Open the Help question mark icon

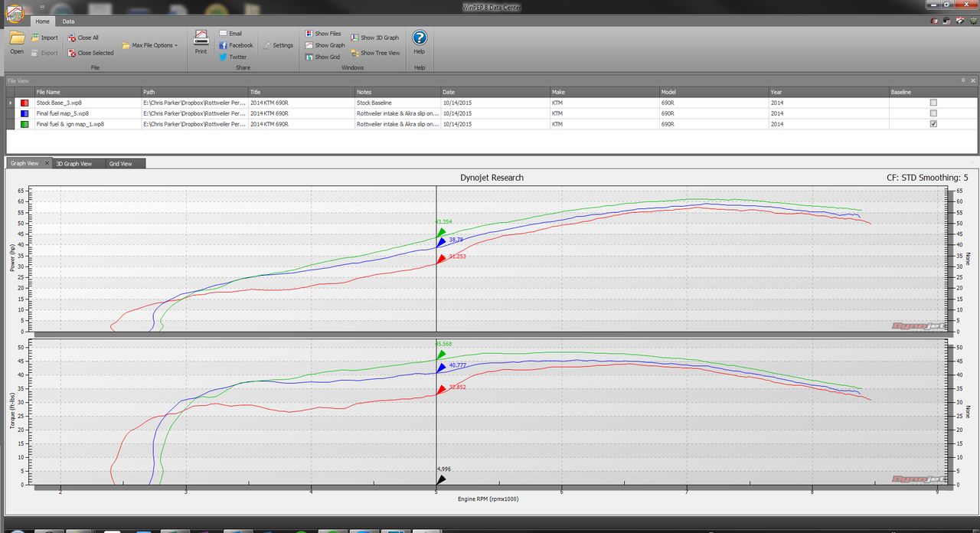(x=420, y=42)
